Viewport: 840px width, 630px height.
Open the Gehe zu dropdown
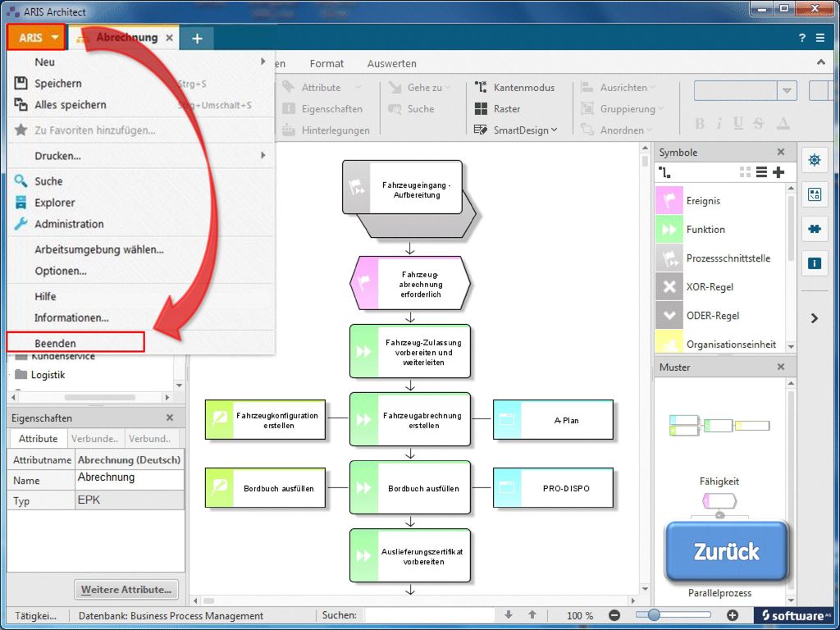419,87
